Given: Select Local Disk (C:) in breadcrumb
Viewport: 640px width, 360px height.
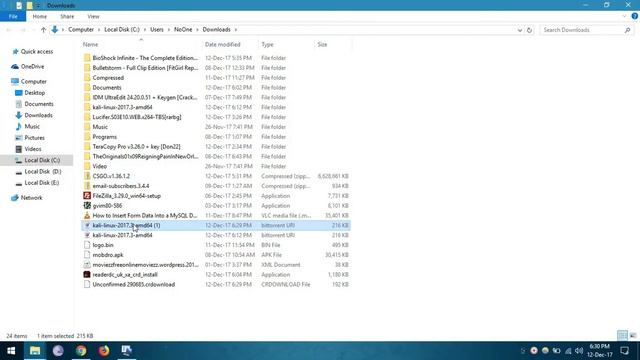Looking at the screenshot, I should coord(122,29).
